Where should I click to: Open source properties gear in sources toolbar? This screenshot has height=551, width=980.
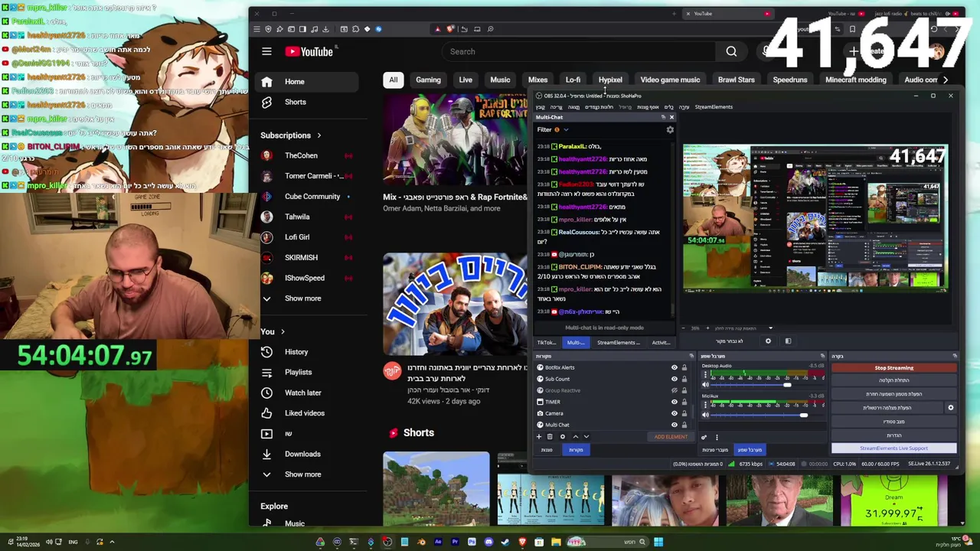point(563,437)
